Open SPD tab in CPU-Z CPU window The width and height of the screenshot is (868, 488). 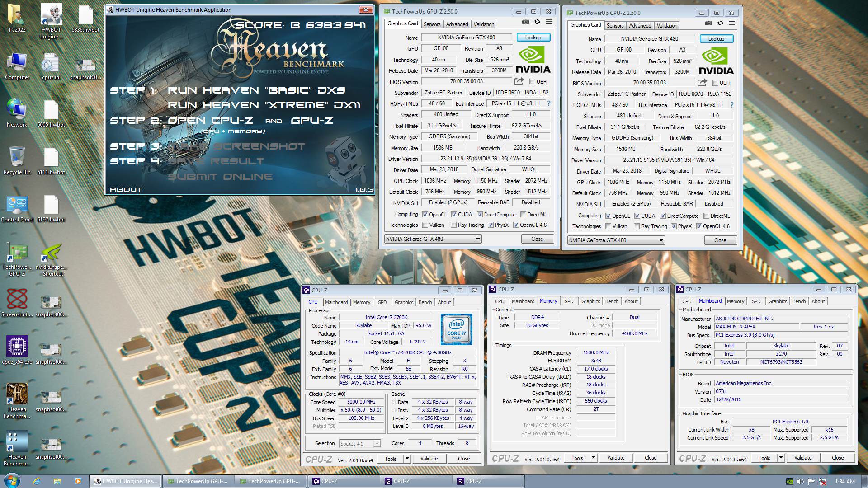pos(382,302)
